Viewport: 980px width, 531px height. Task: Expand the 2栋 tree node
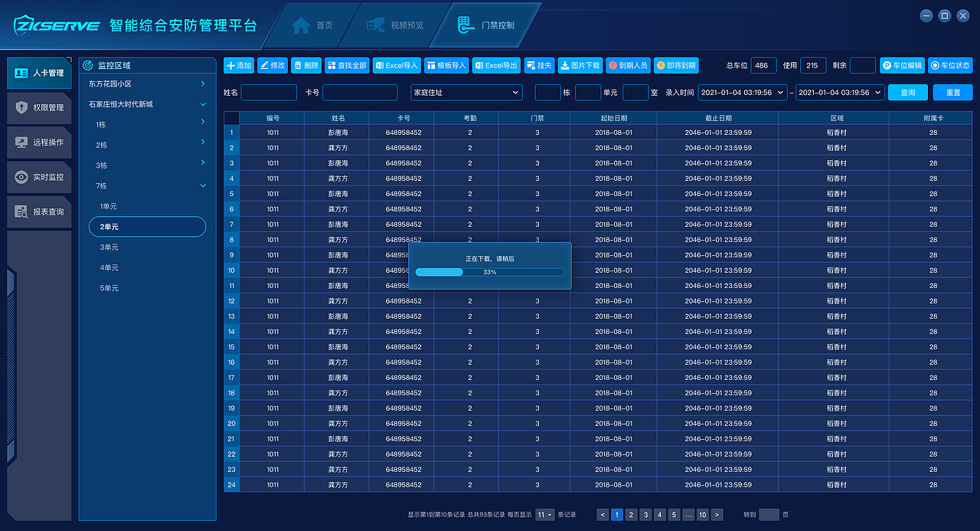pyautogui.click(x=203, y=143)
